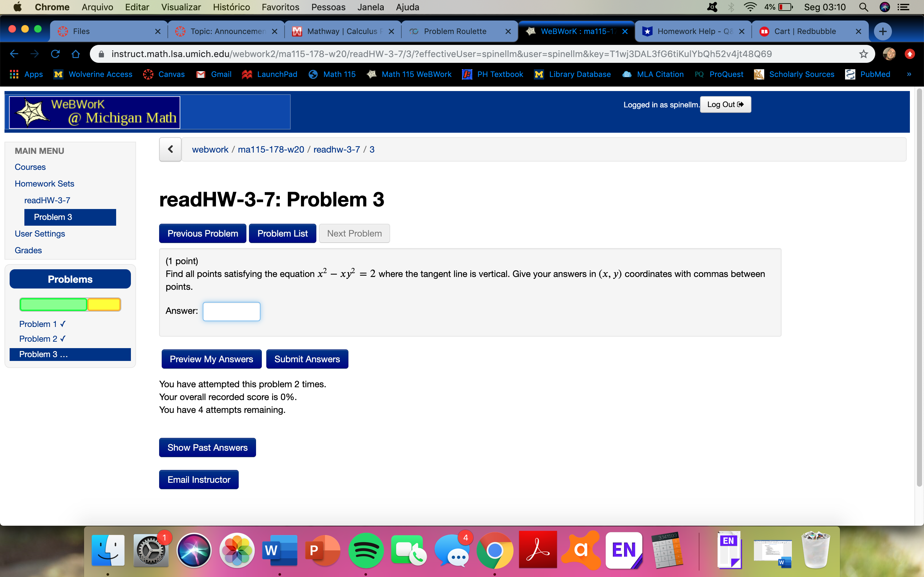Open the macOS notification center list icon
The height and width of the screenshot is (577, 924).
tap(903, 7)
